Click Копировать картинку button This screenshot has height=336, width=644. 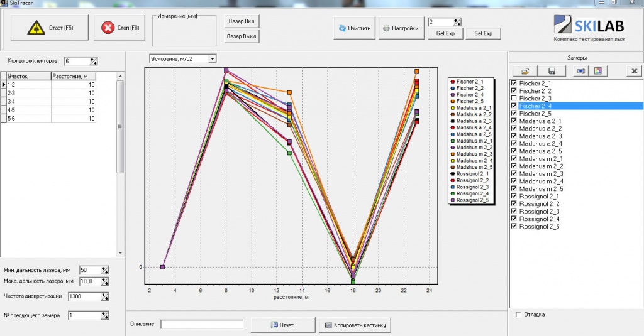pos(355,325)
